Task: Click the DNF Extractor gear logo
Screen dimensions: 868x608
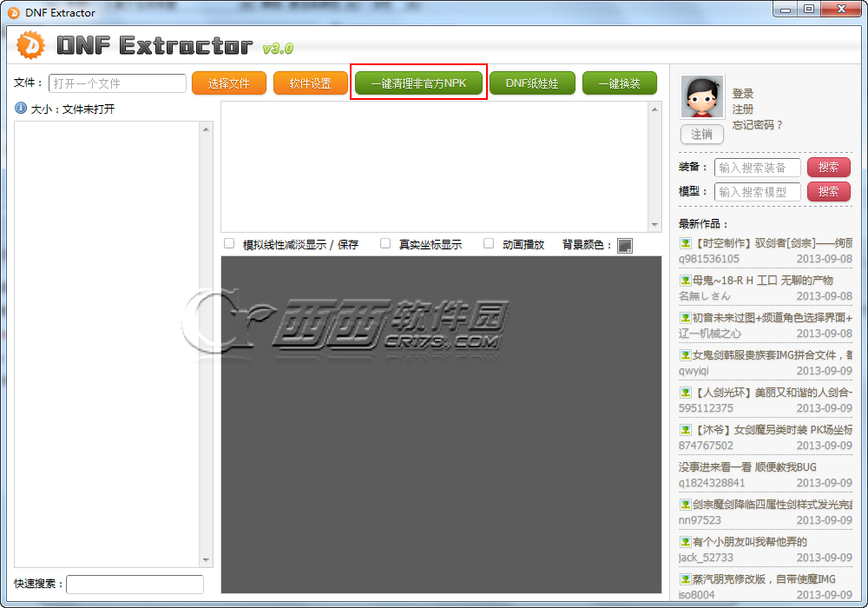Action: (30, 44)
